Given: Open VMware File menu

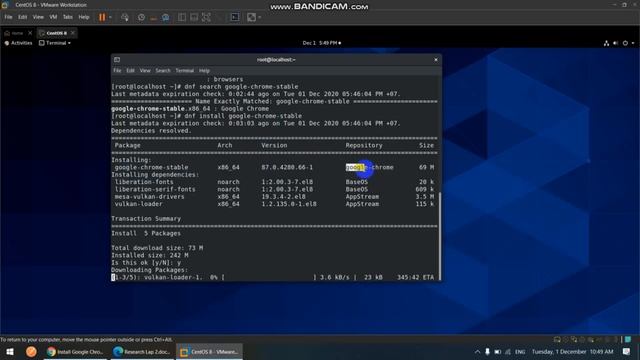Looking at the screenshot, I should point(8,17).
